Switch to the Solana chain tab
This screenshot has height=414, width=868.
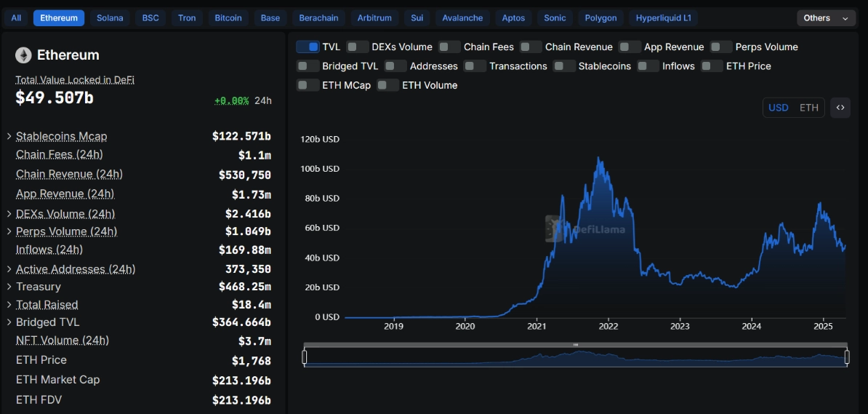coord(110,18)
